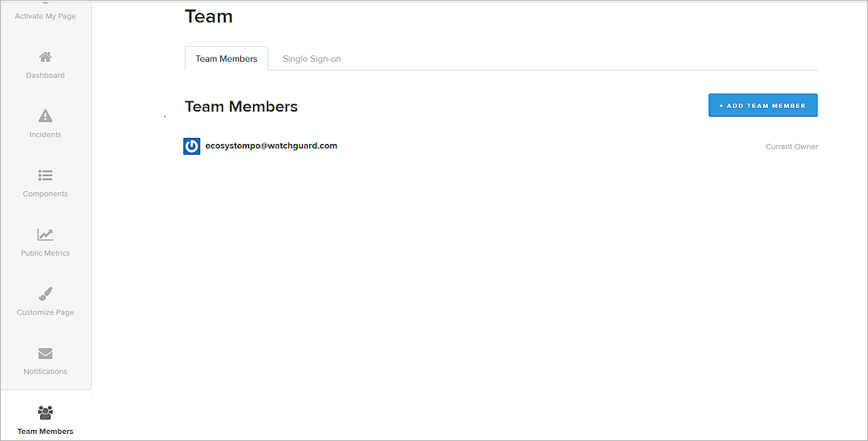Click the Notifications text label in sidebar
Image resolution: width=868 pixels, height=441 pixels.
click(45, 371)
